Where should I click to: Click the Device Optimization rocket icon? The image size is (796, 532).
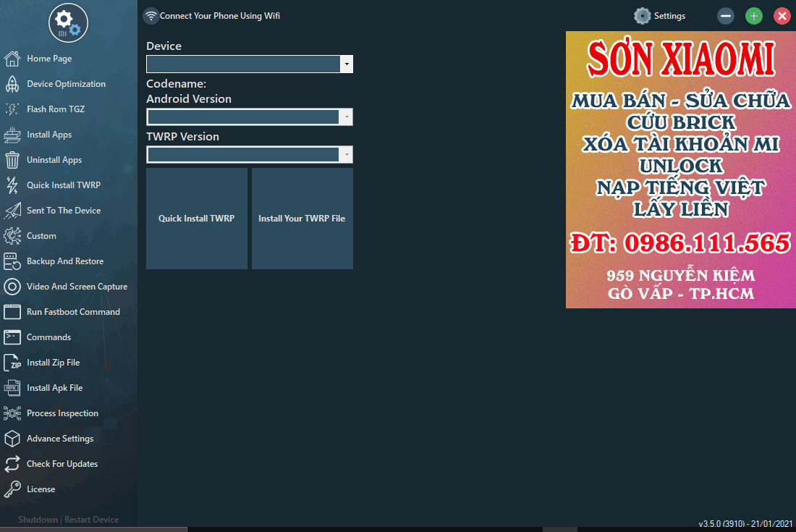[12, 84]
